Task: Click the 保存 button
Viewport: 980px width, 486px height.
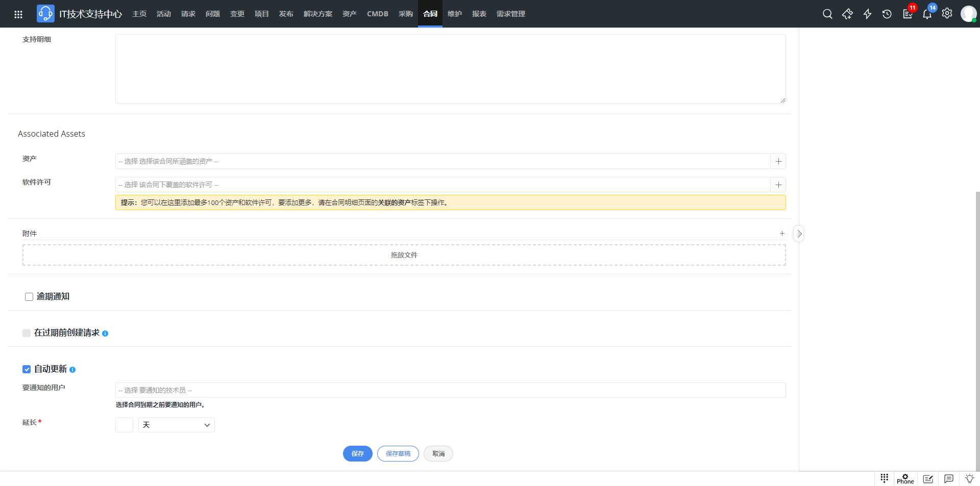Action: point(357,454)
